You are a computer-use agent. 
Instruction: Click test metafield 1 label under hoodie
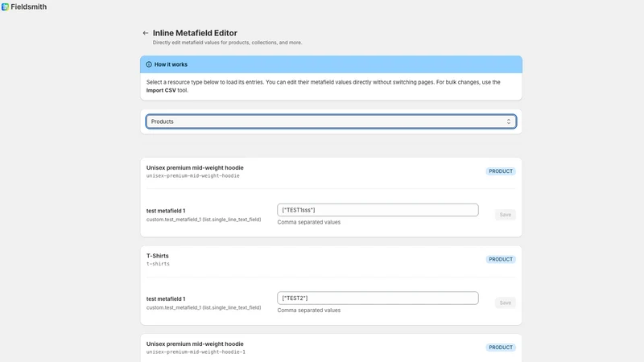(166, 211)
